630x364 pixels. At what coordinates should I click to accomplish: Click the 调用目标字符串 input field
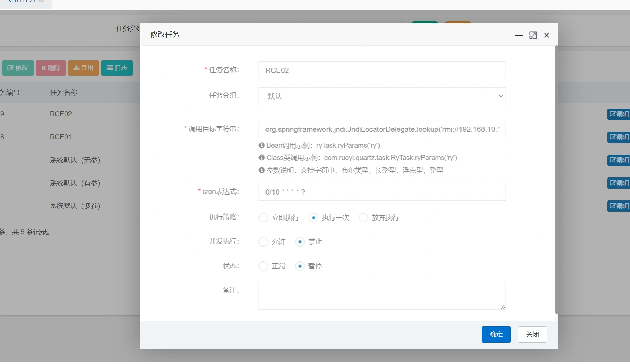(x=382, y=130)
